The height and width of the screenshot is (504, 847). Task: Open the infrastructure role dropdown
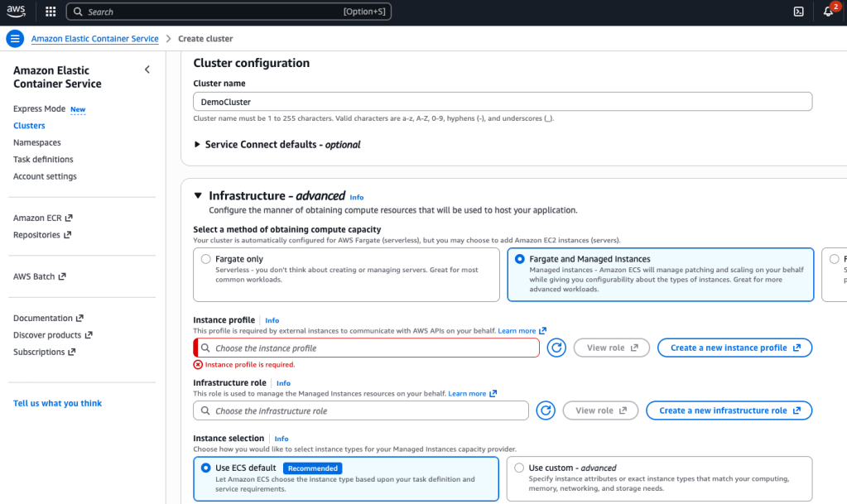(x=361, y=410)
